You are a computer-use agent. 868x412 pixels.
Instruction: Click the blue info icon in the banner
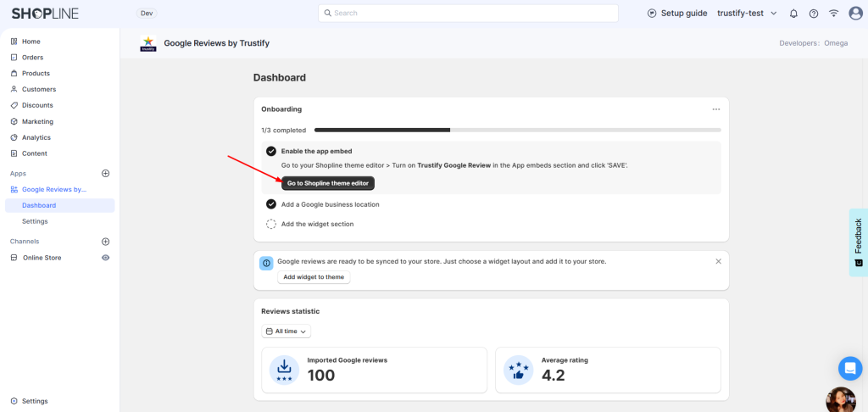pyautogui.click(x=266, y=263)
